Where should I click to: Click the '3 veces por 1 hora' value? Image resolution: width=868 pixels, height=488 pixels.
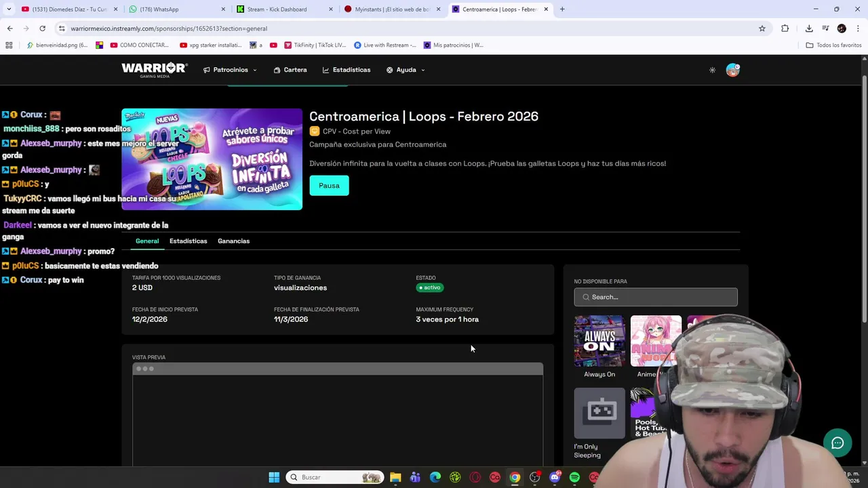point(447,319)
